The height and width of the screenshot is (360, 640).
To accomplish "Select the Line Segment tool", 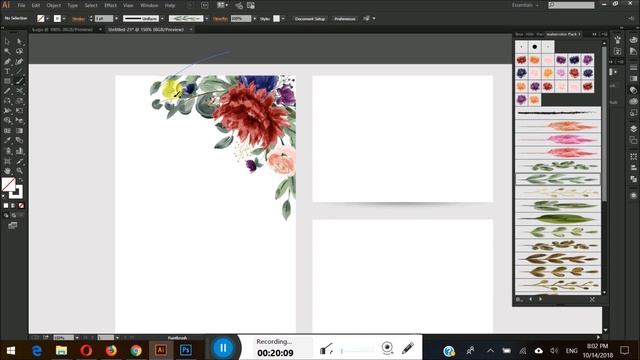I will [19, 71].
